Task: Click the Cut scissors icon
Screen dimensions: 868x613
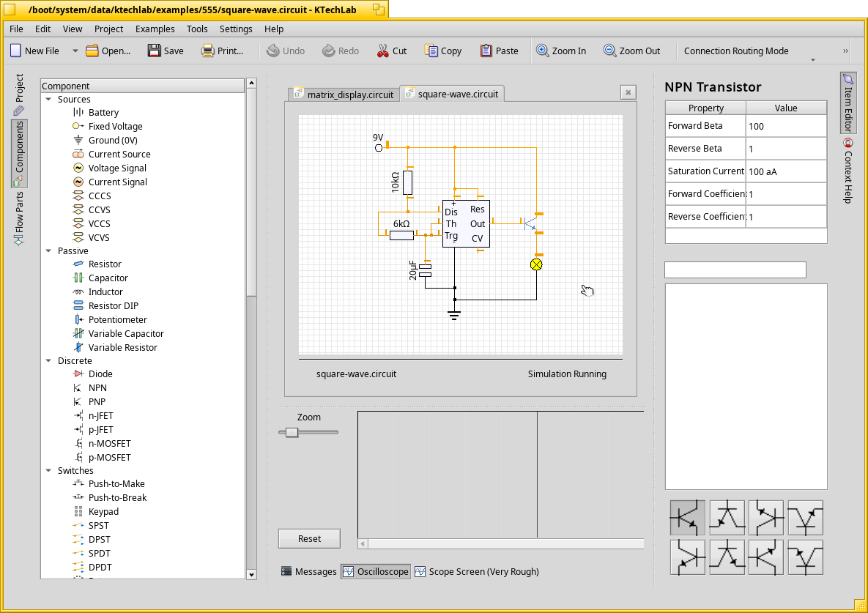Action: 382,51
